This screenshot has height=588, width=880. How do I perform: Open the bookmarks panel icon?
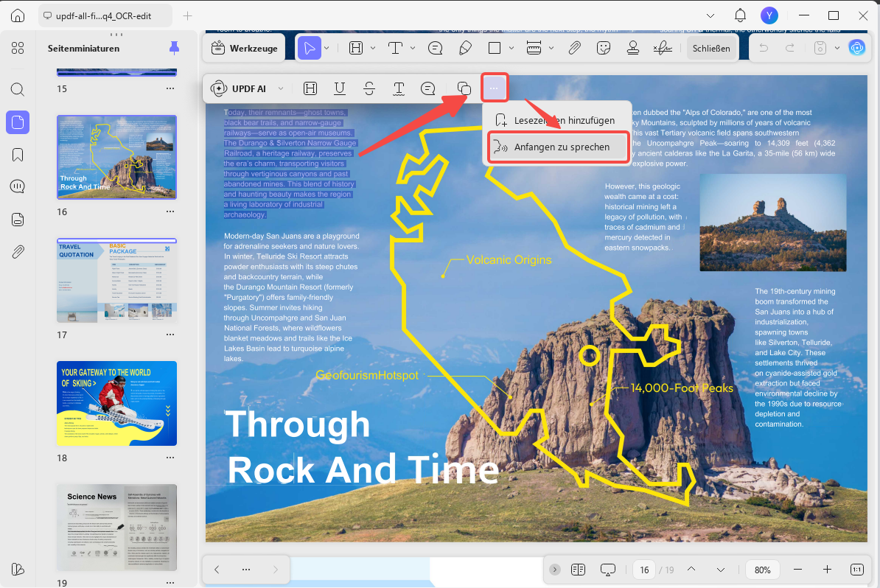18,155
